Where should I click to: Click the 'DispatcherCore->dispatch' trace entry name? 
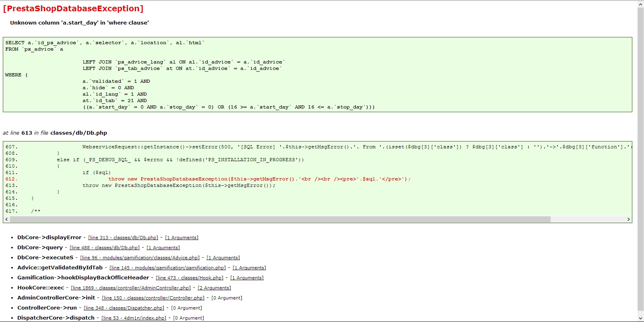[x=56, y=318]
